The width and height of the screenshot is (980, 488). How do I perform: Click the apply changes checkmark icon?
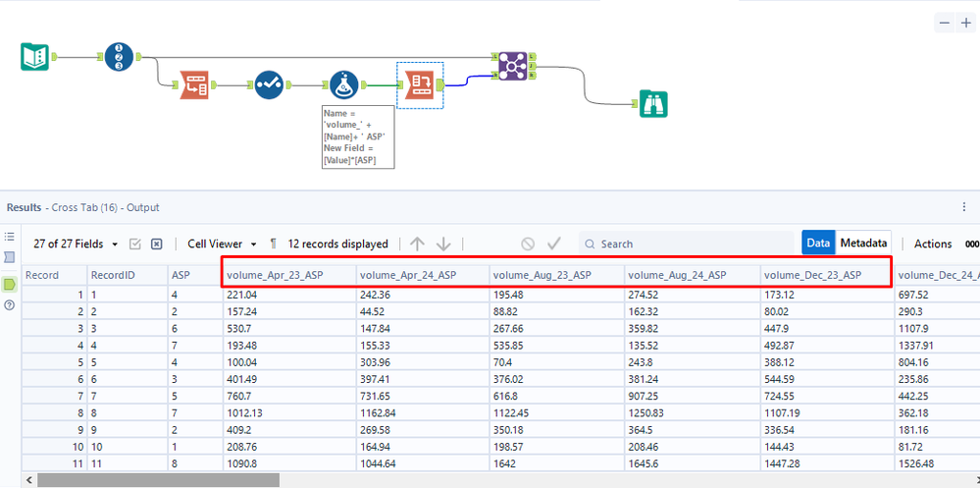pyautogui.click(x=553, y=244)
